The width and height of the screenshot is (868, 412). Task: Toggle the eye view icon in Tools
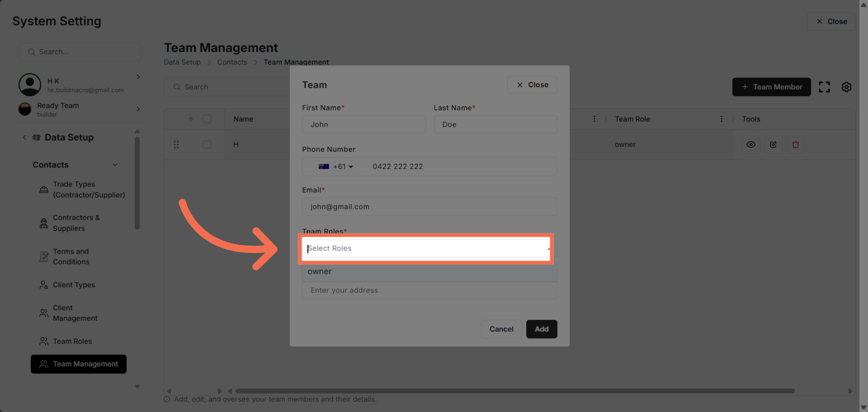751,145
